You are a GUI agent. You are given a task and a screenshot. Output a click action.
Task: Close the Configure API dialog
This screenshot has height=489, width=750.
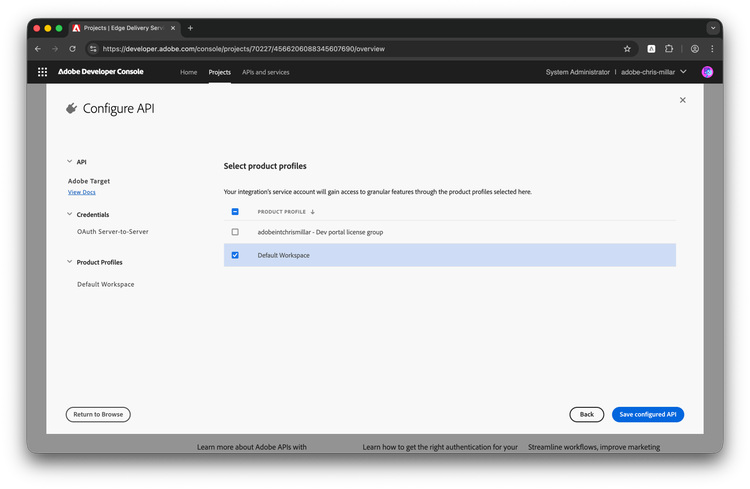point(683,100)
